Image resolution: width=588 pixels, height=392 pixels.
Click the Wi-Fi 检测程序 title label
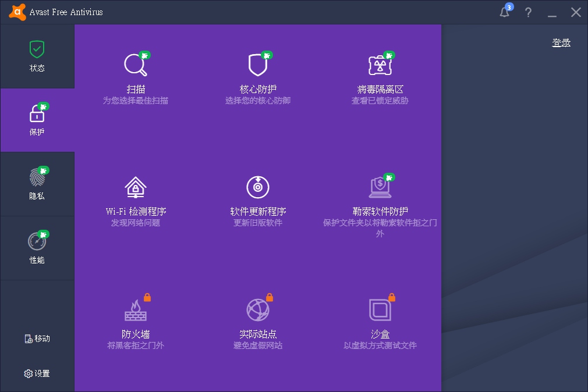[136, 211]
